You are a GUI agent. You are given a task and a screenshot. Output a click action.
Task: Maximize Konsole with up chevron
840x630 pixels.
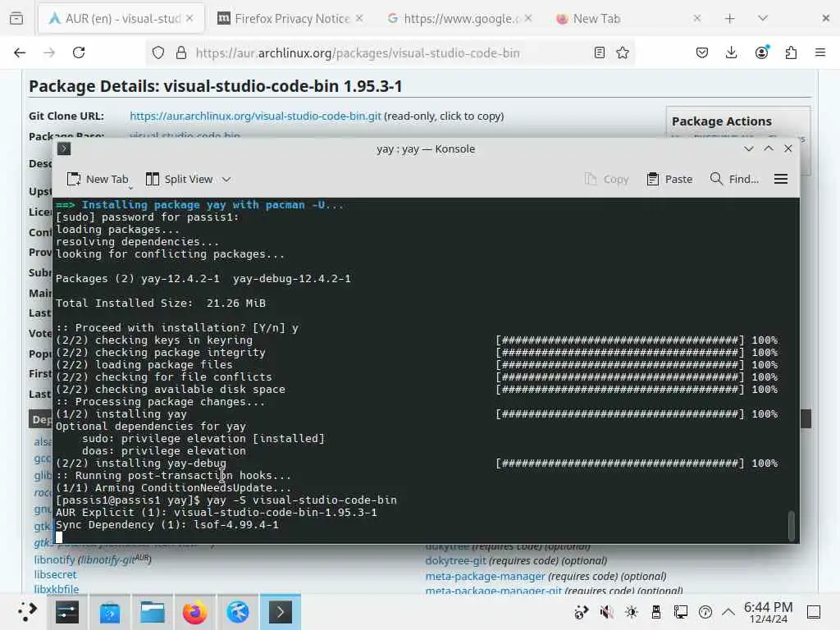tap(768, 149)
